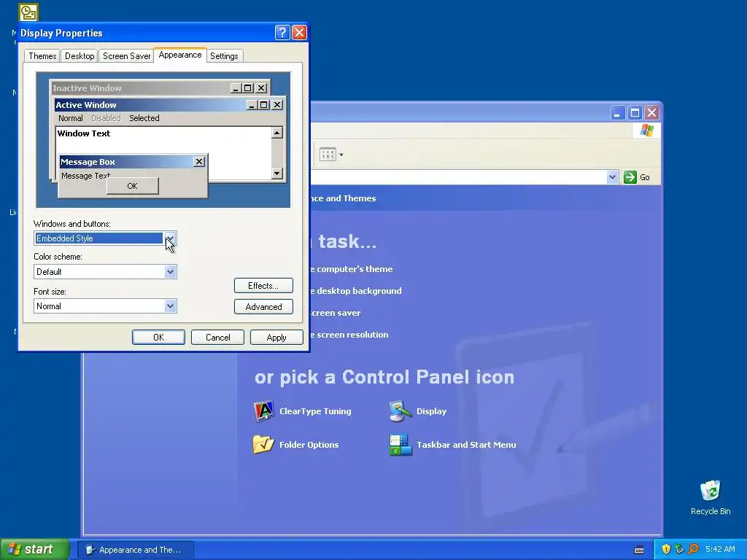Click the desktop background task link
The width and height of the screenshot is (747, 560).
point(356,291)
